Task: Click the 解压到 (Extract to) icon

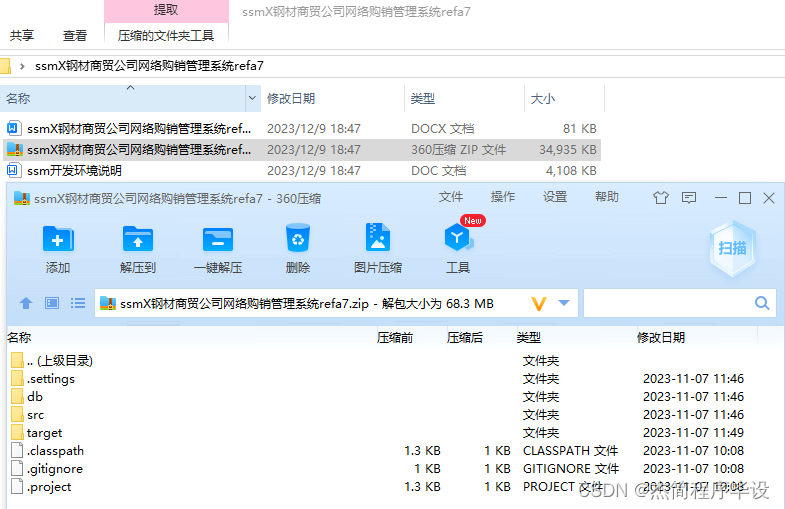Action: click(138, 239)
